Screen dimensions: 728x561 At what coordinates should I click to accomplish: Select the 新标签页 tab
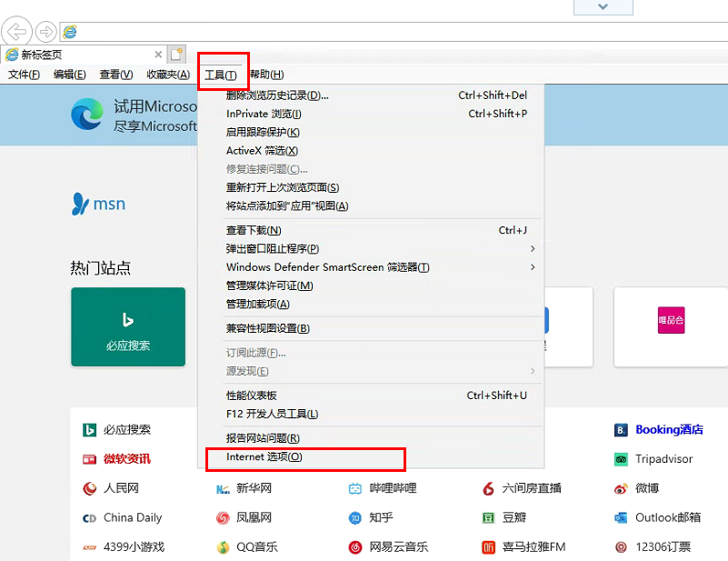[84, 55]
